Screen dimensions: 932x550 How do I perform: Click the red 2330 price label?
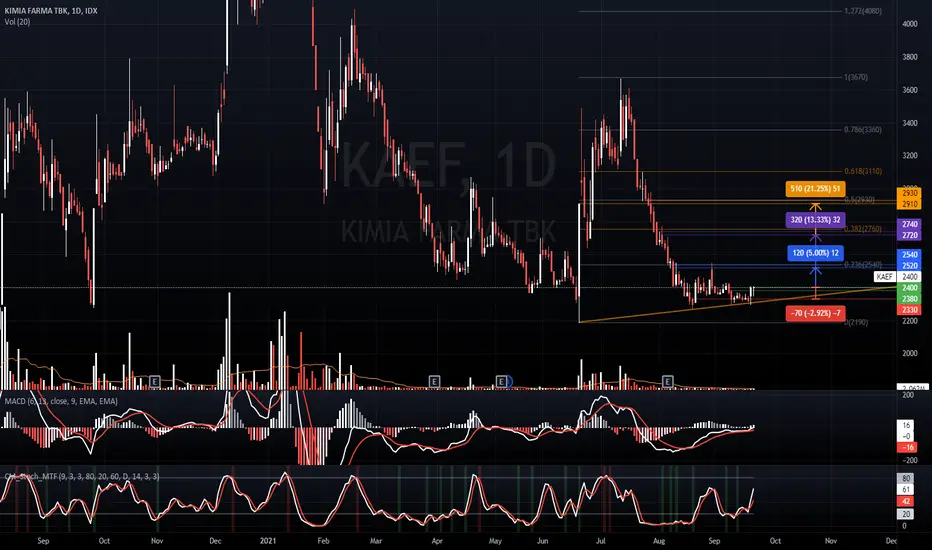[x=909, y=310]
